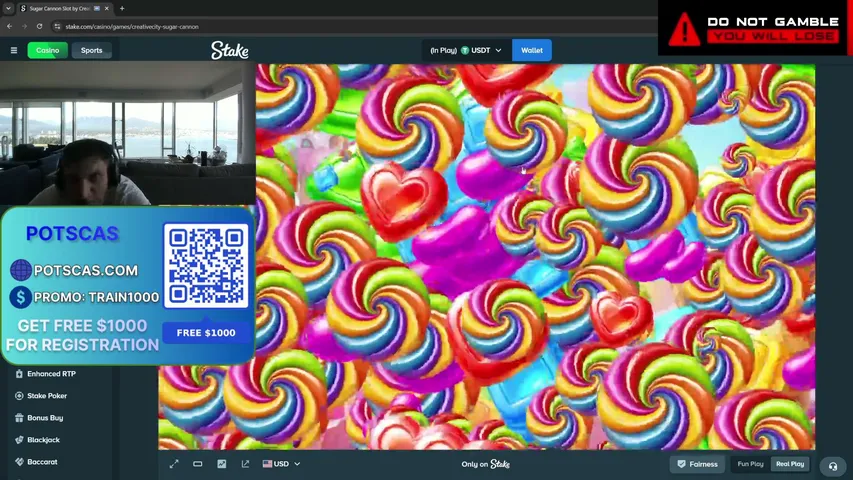
Task: Go forward in browser history
Action: (x=24, y=26)
